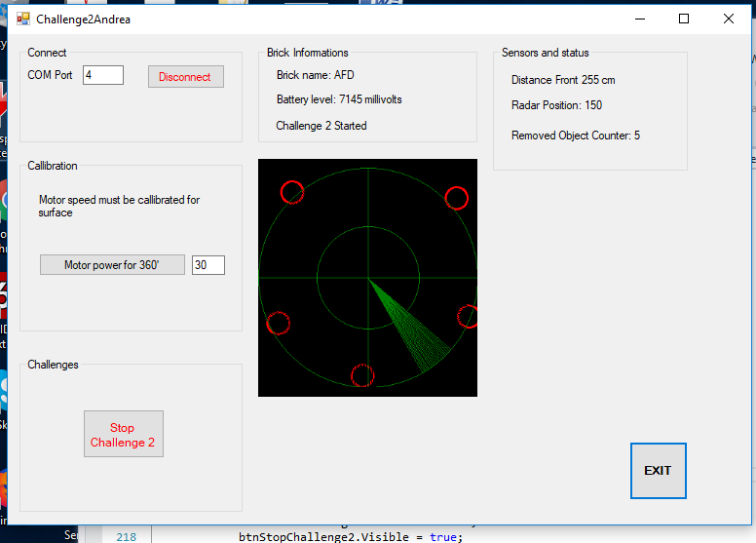Click the Distance Front reading
This screenshot has width=756, height=543.
(x=563, y=80)
